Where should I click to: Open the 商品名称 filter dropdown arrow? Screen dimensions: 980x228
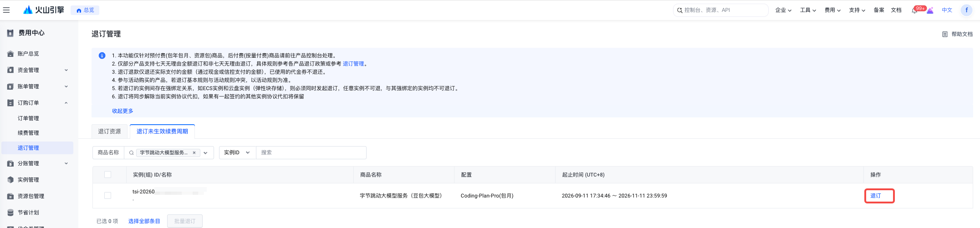(x=205, y=153)
